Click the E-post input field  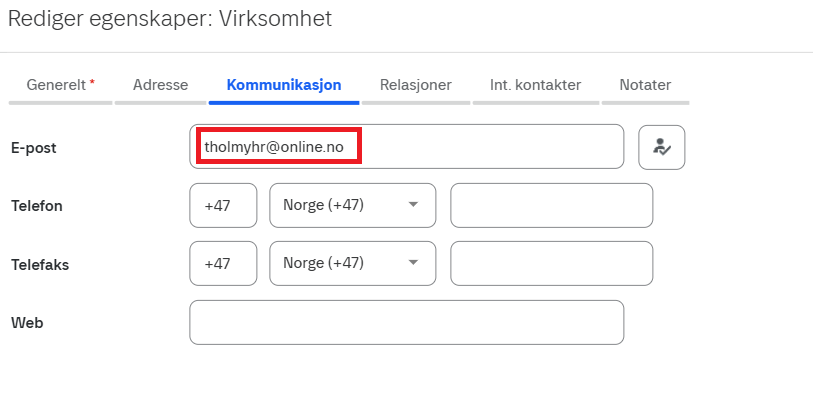coord(490,147)
